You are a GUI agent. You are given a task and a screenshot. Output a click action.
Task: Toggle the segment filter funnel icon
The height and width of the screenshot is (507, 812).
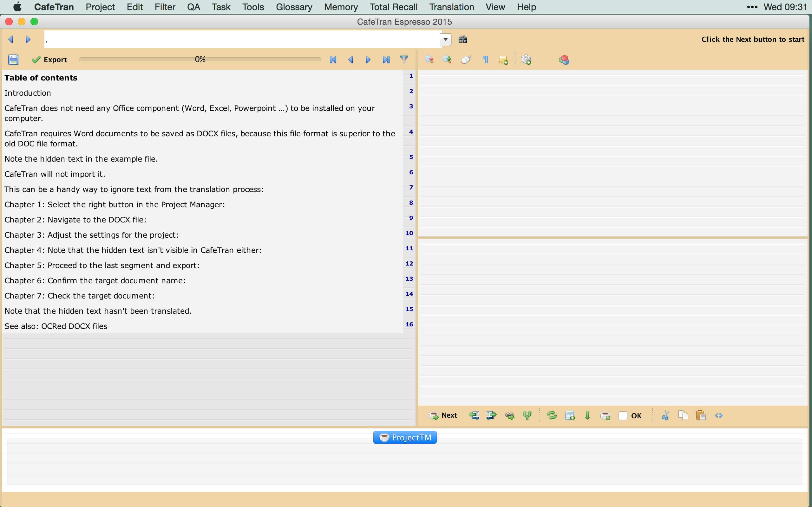(x=404, y=59)
